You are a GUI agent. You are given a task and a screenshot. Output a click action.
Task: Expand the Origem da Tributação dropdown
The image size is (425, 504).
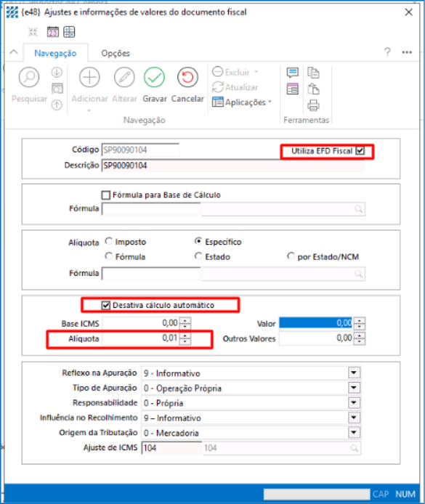click(354, 432)
